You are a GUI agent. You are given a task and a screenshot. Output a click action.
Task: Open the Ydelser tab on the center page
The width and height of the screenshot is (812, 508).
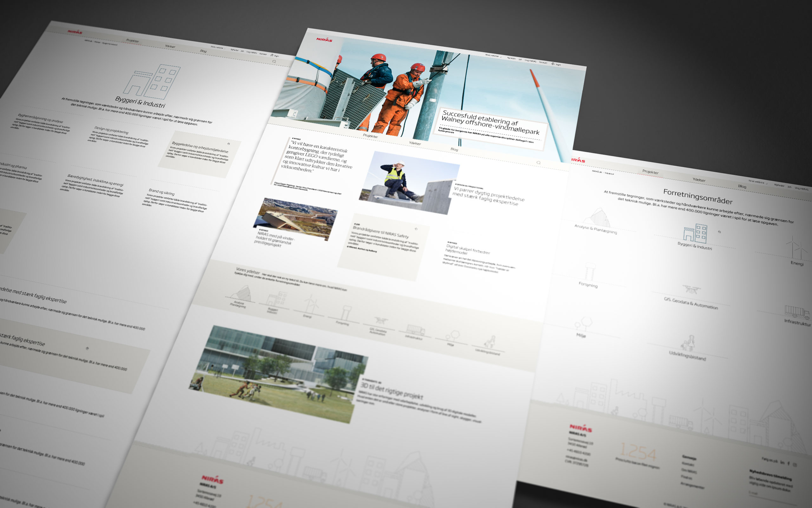[x=415, y=143]
